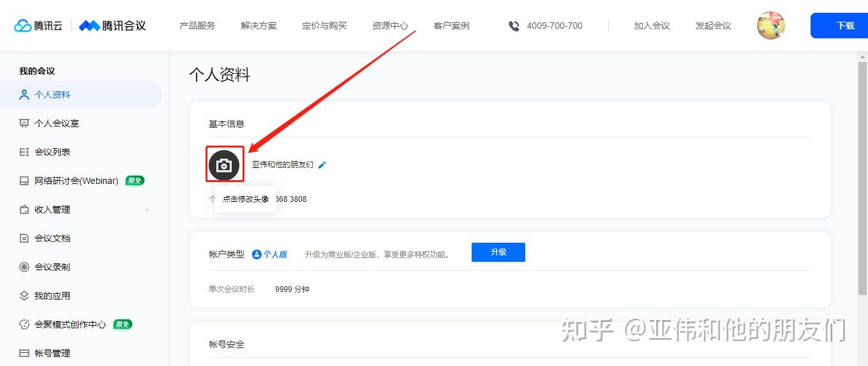Click the 帐号安全 section heading

pos(227,344)
